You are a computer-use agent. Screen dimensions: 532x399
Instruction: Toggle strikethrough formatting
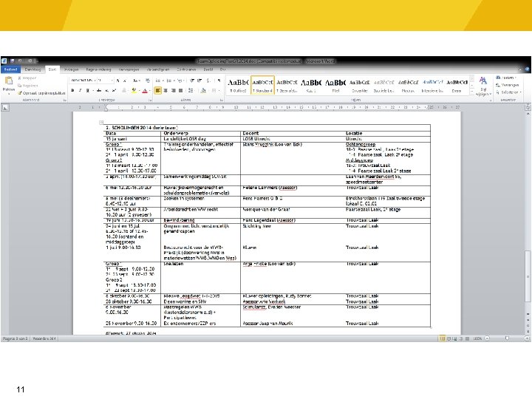coord(99,91)
